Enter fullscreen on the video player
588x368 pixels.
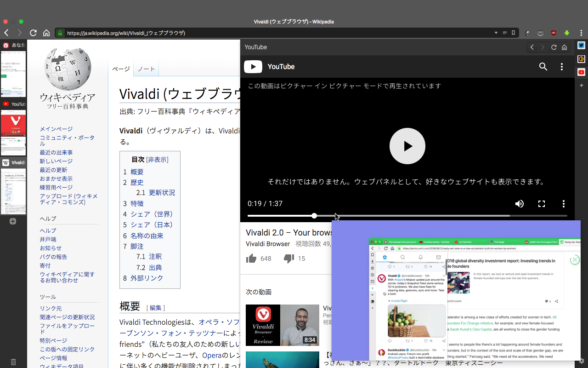pos(542,204)
